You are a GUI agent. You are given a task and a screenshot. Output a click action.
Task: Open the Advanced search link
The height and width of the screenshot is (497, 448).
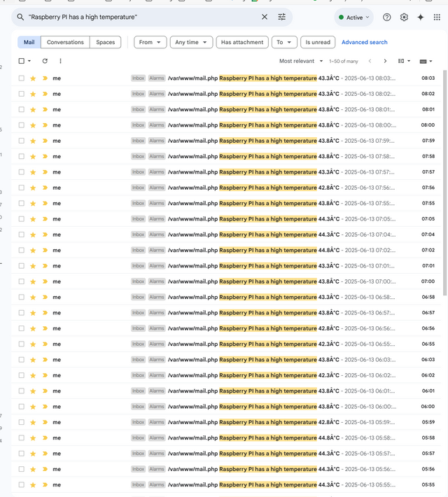coord(364,42)
